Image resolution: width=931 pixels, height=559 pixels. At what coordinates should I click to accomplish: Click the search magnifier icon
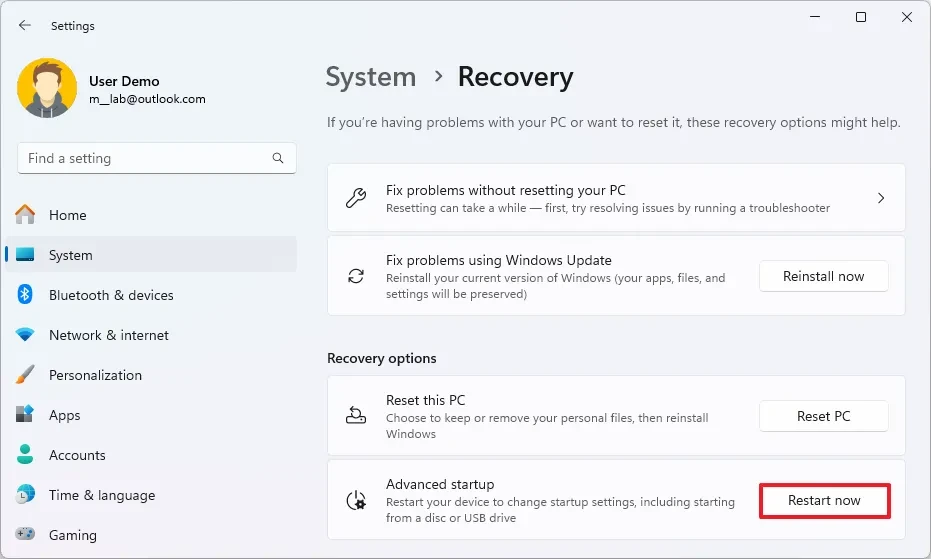(278, 158)
